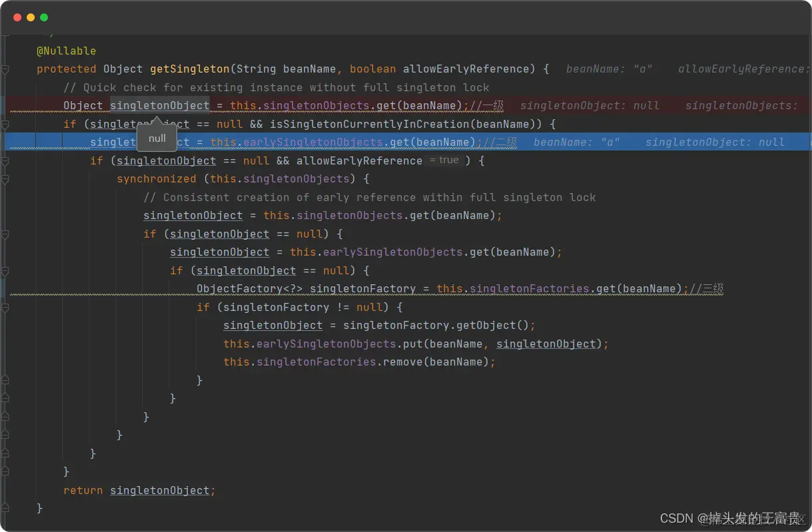Click beanName: "a" hint on highlighted line
The width and height of the screenshot is (812, 532).
click(576, 142)
